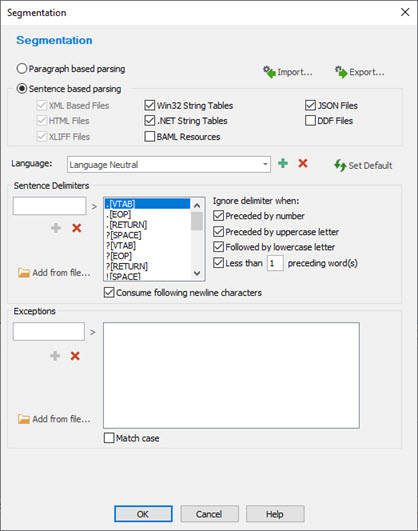Expand the Language Neutral dropdown
The width and height of the screenshot is (418, 531).
click(x=265, y=165)
